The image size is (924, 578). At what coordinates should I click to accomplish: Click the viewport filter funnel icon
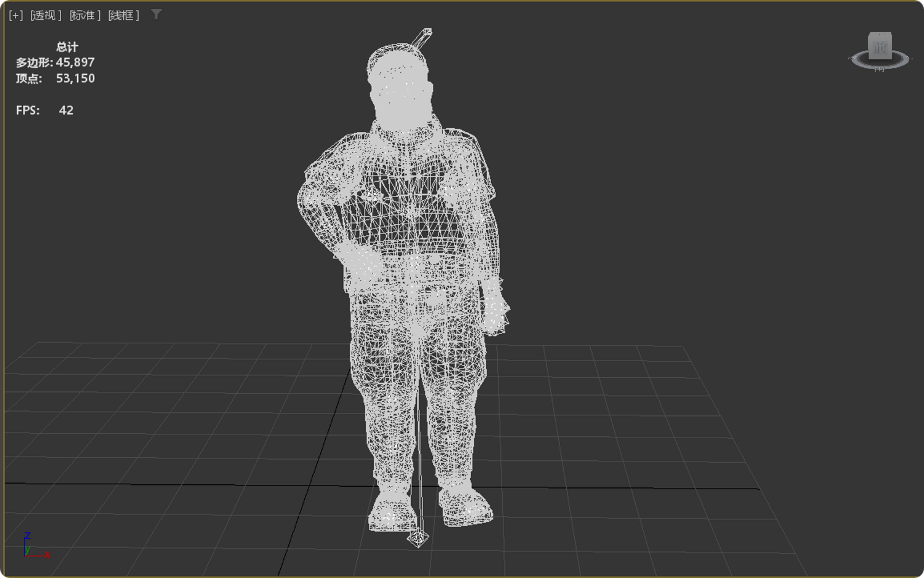pos(156,14)
